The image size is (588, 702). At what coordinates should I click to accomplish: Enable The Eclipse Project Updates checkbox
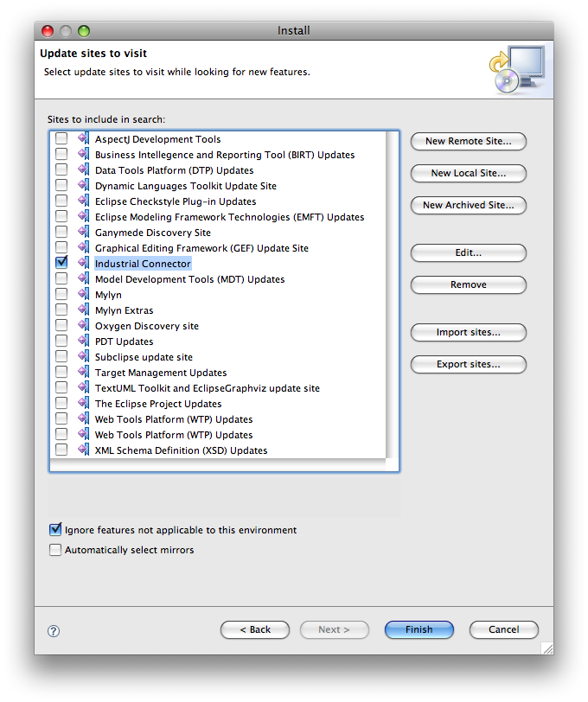tap(61, 403)
